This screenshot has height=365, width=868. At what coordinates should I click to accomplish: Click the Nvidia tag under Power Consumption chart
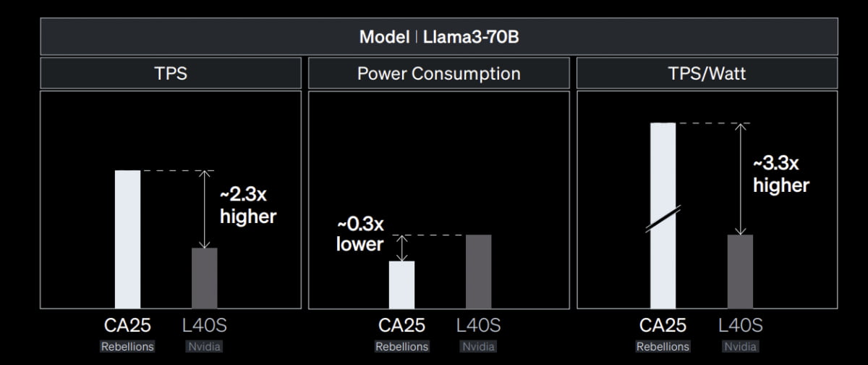pyautogui.click(x=478, y=346)
